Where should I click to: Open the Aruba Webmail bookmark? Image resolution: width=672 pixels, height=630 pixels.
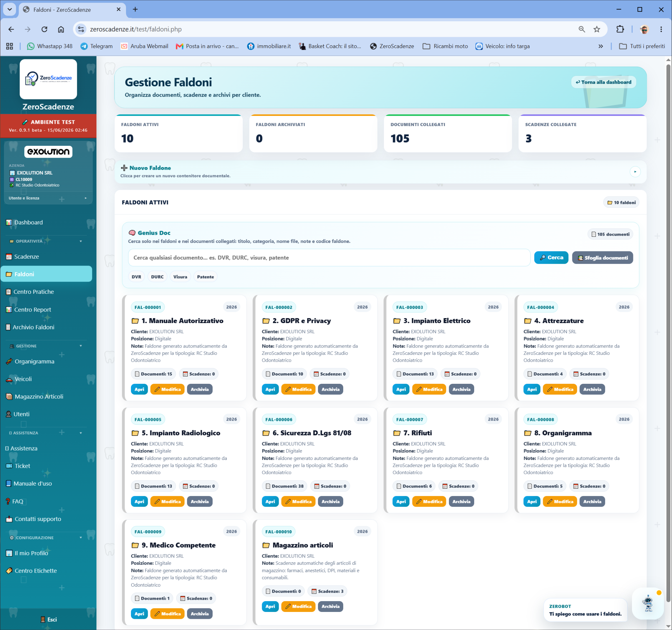144,46
